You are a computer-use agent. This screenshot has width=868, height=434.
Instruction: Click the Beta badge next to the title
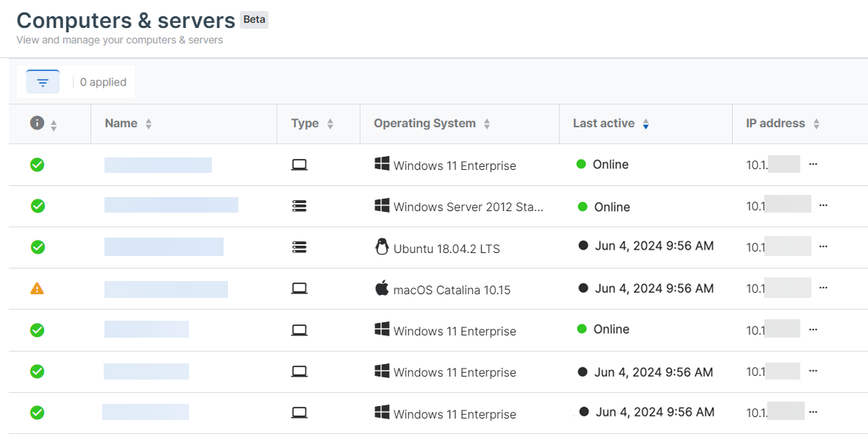(x=254, y=19)
